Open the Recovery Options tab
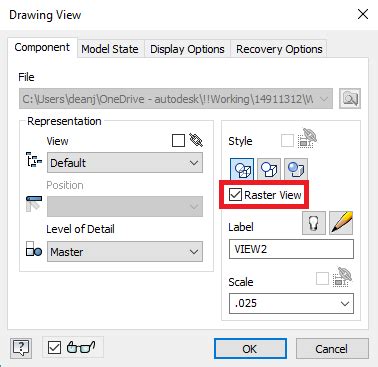 tap(279, 49)
